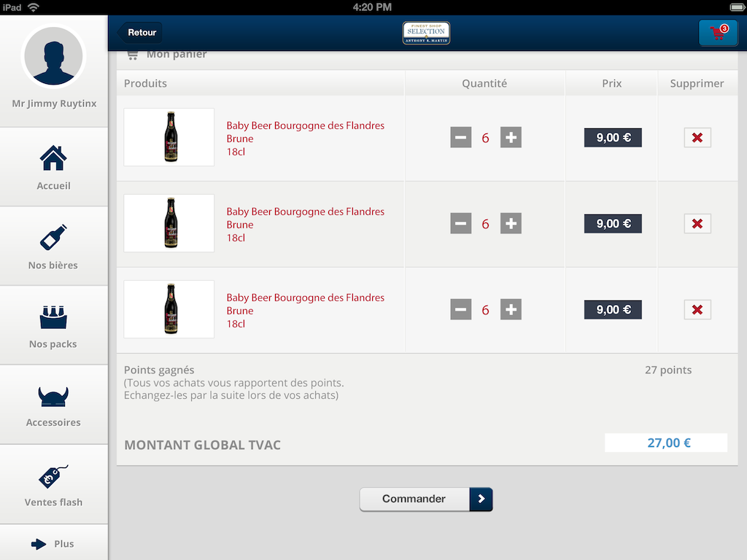
Task: Click the Prix column header
Action: pyautogui.click(x=612, y=83)
